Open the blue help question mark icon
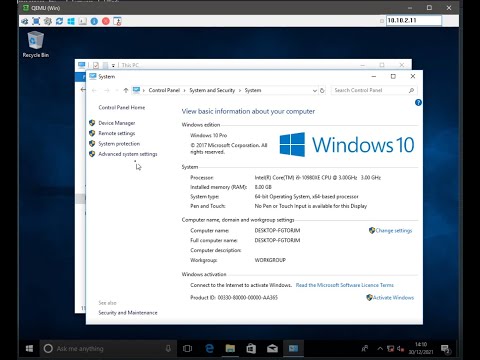 418,103
